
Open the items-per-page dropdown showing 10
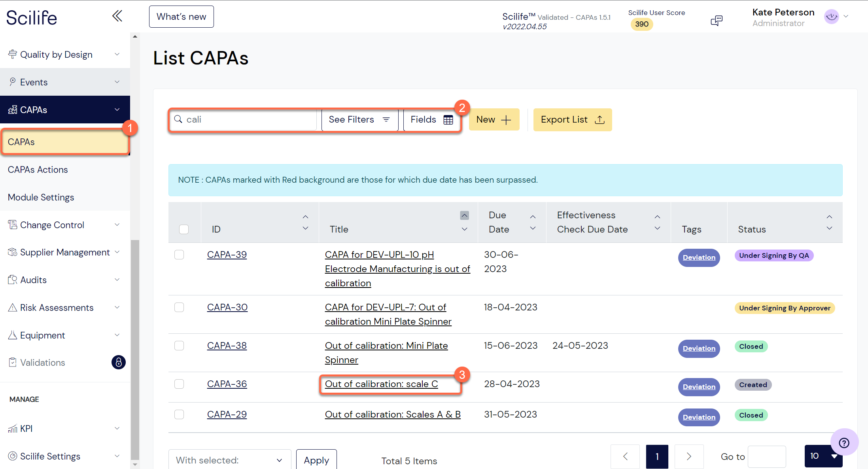tap(824, 456)
